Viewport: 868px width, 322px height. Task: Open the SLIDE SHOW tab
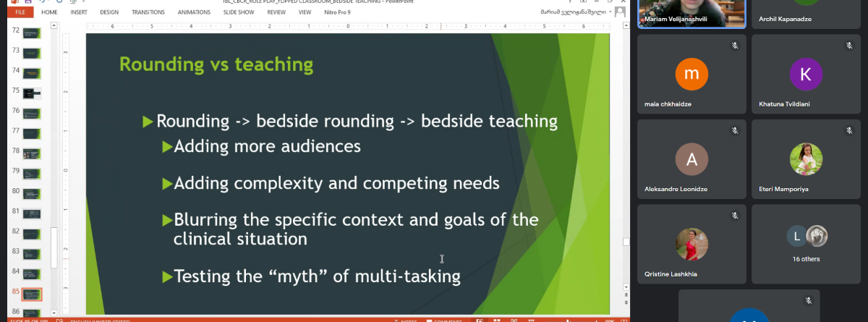pyautogui.click(x=239, y=12)
